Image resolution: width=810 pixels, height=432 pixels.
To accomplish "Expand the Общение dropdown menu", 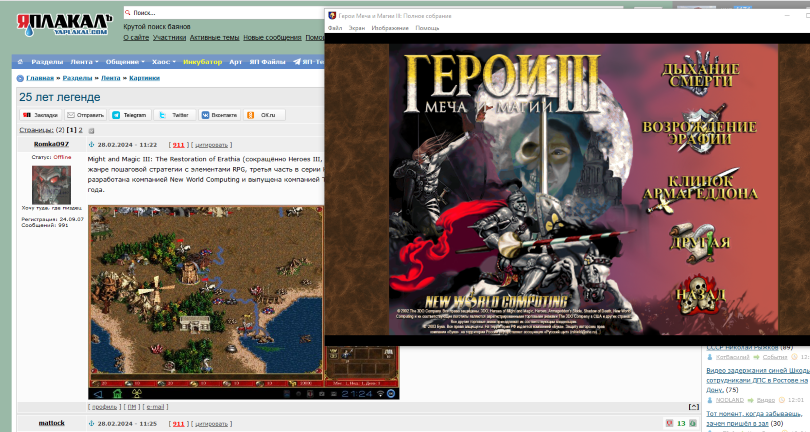I will tap(125, 61).
